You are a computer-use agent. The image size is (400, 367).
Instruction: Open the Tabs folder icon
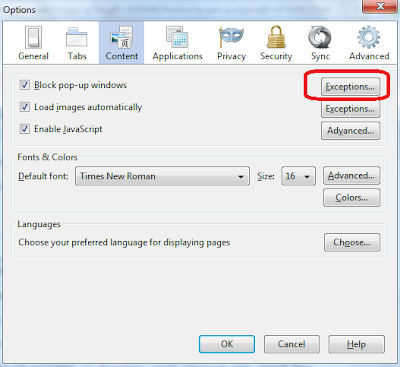tap(77, 38)
